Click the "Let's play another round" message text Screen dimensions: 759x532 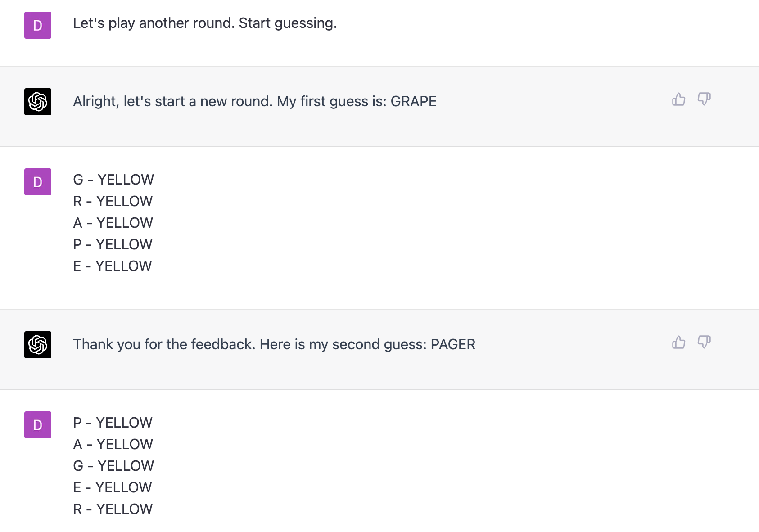(205, 23)
